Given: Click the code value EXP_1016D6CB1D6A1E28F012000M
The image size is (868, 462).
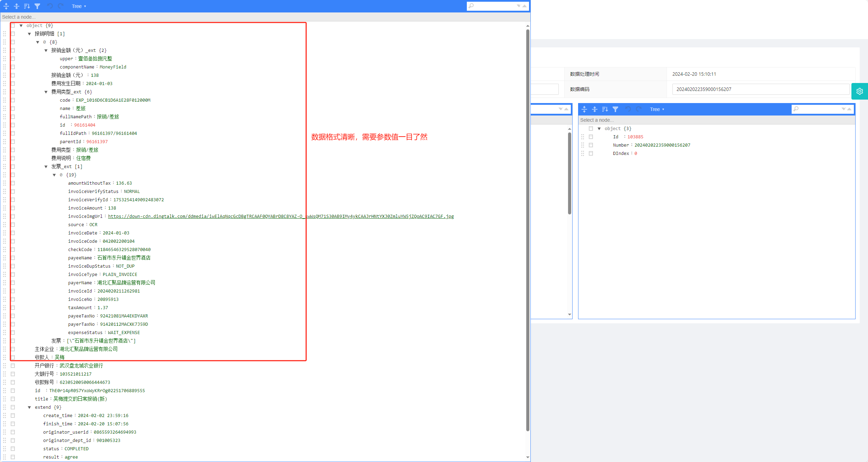Looking at the screenshot, I should [113, 100].
